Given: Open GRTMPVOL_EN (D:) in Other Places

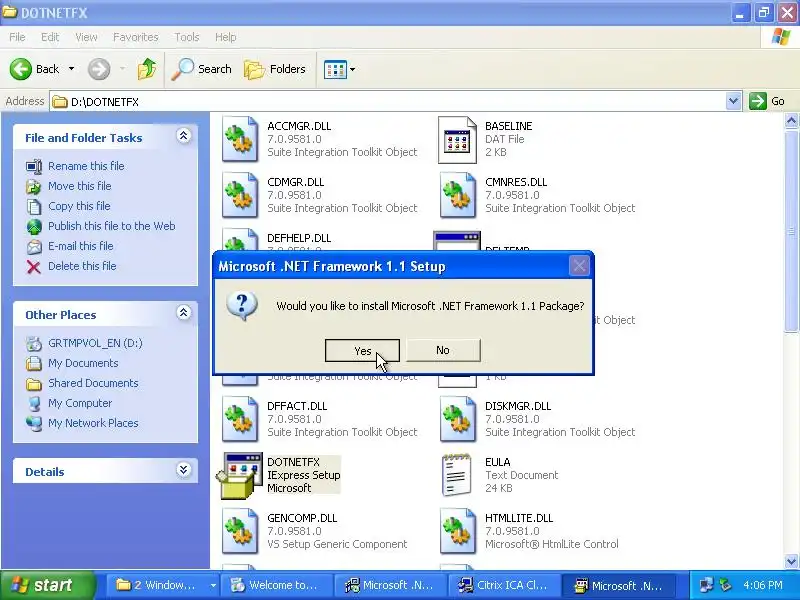Looking at the screenshot, I should [x=95, y=343].
